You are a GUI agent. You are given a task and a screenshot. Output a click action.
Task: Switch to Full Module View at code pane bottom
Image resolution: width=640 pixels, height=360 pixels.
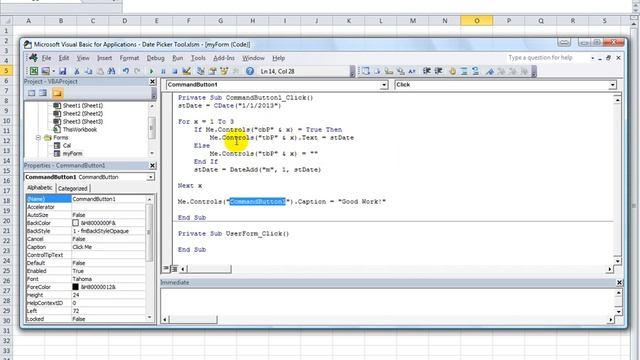point(174,269)
